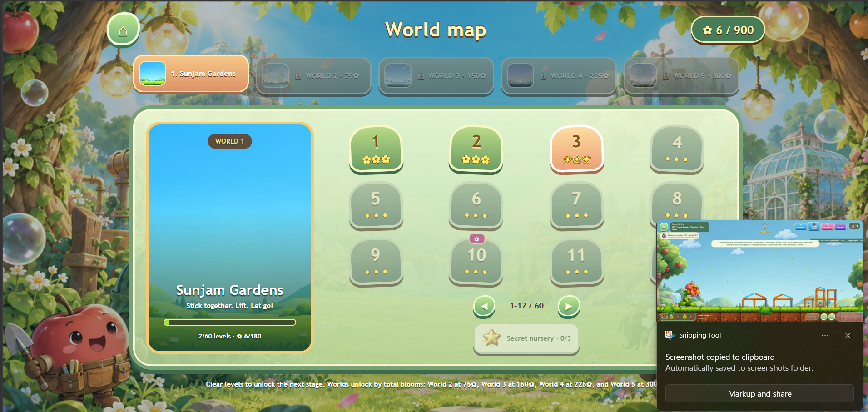This screenshot has width=868, height=412.
Task: Select locked level 7 tile
Action: (576, 205)
